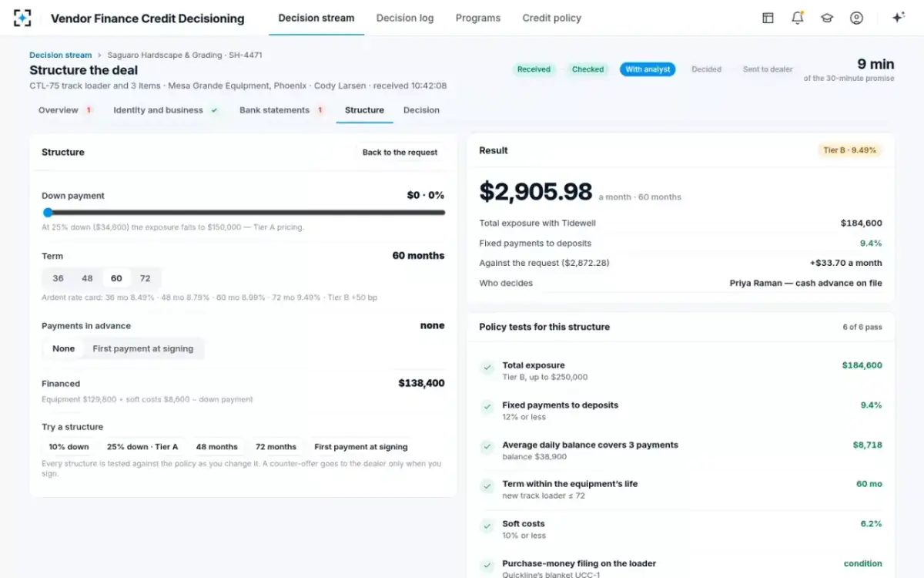Open the Decision sub-tab
The width and height of the screenshot is (924, 578).
pos(421,110)
